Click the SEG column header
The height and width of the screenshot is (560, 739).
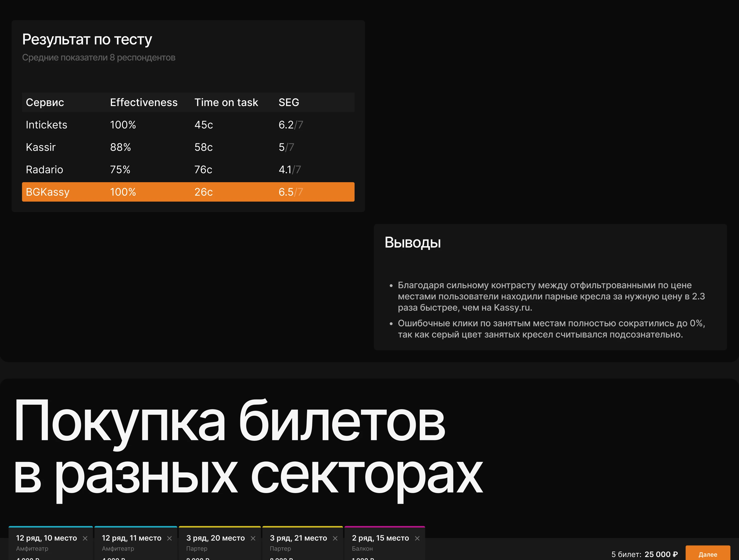click(289, 102)
